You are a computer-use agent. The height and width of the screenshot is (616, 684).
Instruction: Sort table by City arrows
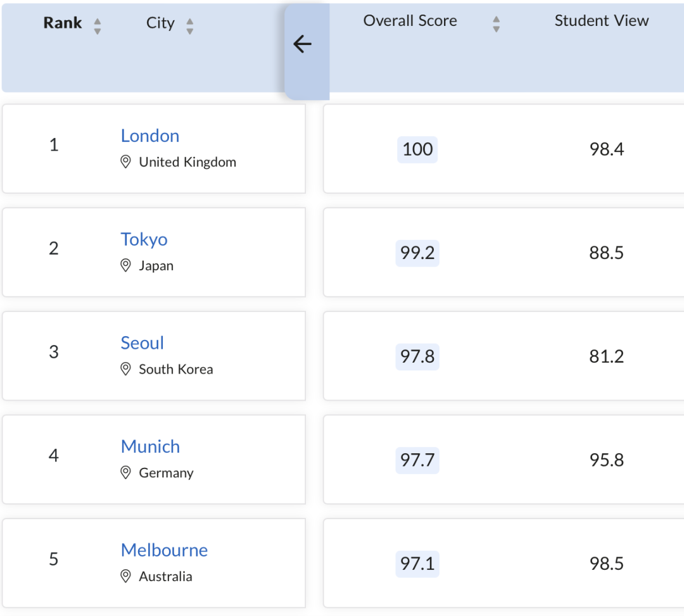click(x=190, y=26)
